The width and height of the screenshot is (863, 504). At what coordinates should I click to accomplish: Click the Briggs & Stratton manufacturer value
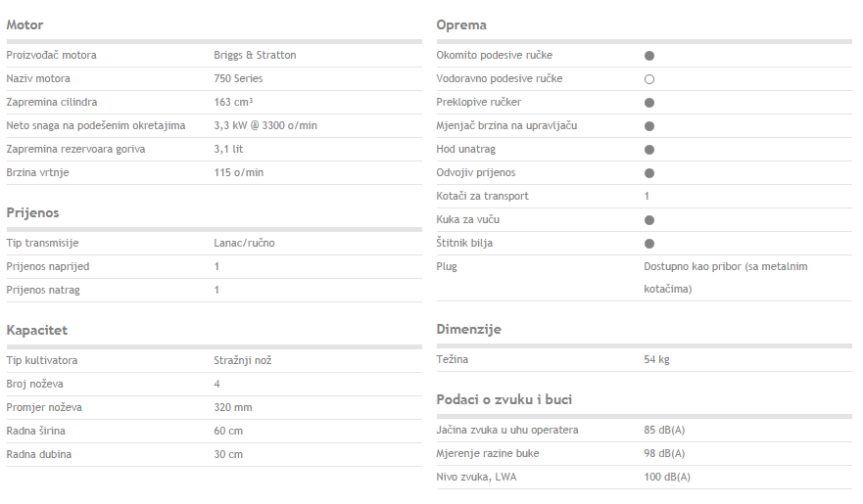tap(255, 55)
